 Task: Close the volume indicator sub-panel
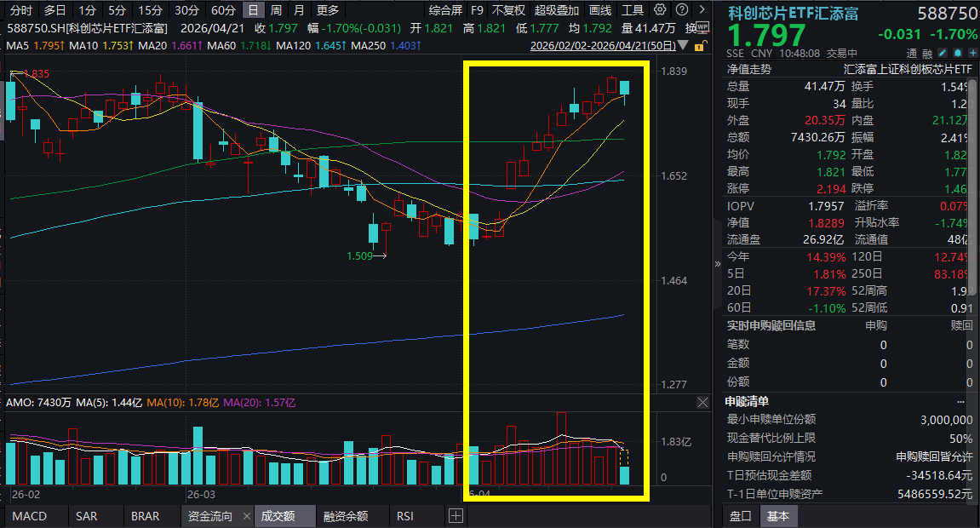(x=702, y=402)
